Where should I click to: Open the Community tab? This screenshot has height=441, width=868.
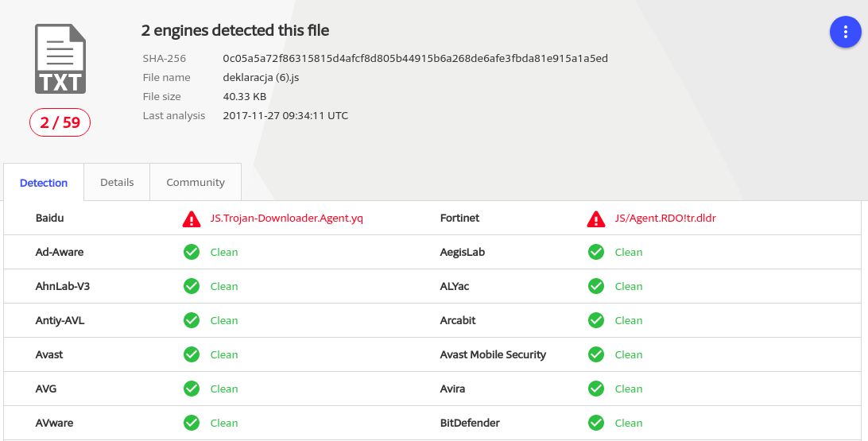(196, 183)
